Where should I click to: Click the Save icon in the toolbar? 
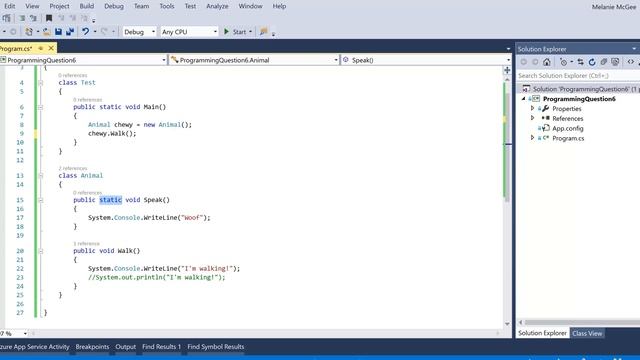[58, 31]
